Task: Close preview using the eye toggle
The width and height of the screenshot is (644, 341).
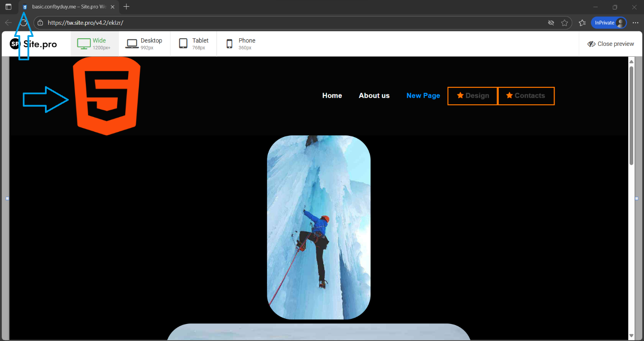Action: [610, 44]
